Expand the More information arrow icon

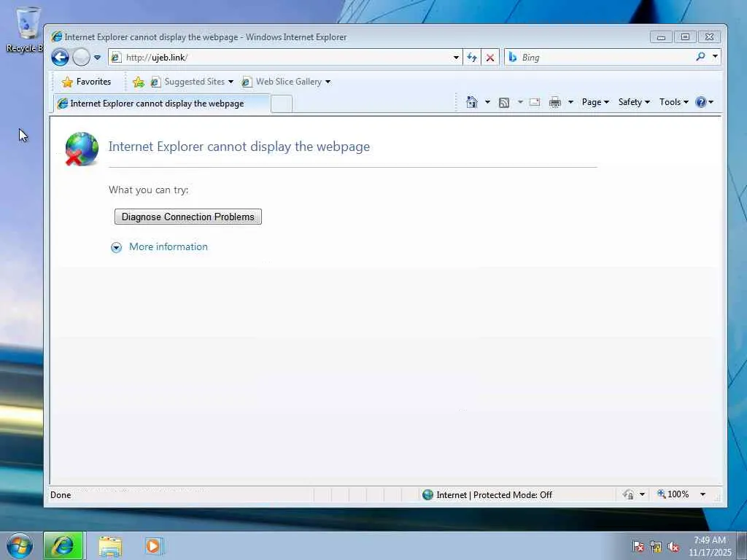[116, 247]
